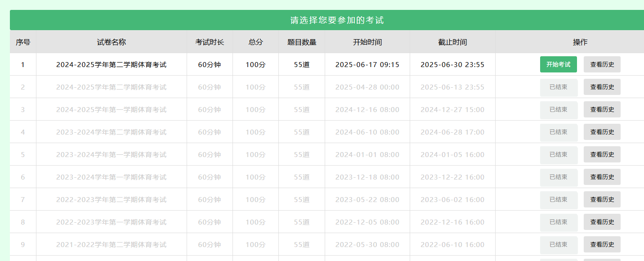The width and height of the screenshot is (644, 261).
Task: Click start time 2022-05-30 08:00
Action: click(x=367, y=245)
